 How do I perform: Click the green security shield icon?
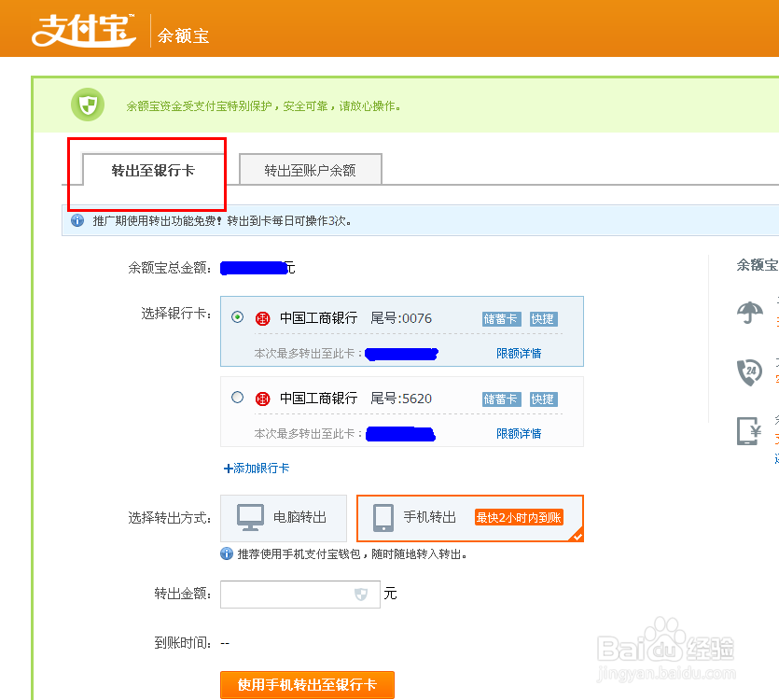[x=88, y=105]
